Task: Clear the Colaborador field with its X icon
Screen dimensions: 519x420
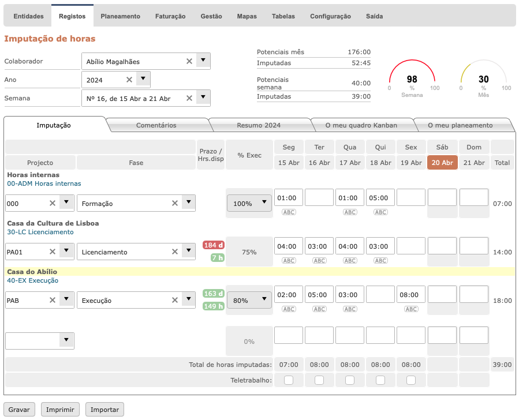Action: (x=189, y=61)
